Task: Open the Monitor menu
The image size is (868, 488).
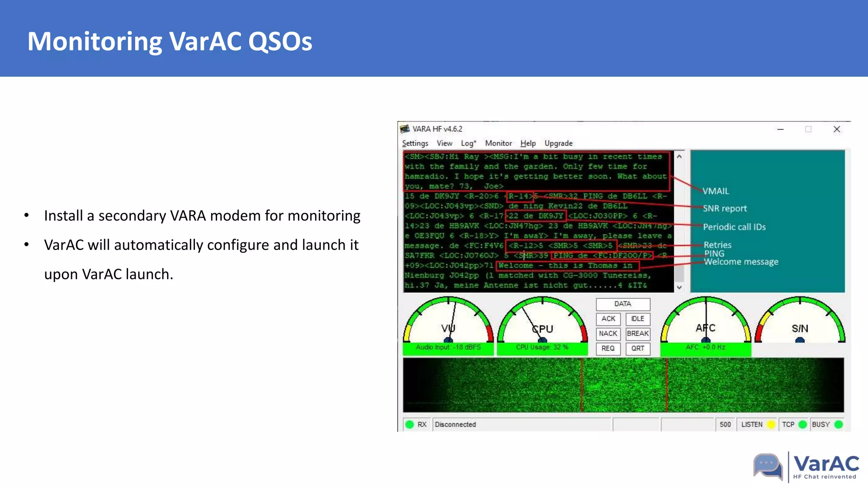Action: [x=498, y=143]
